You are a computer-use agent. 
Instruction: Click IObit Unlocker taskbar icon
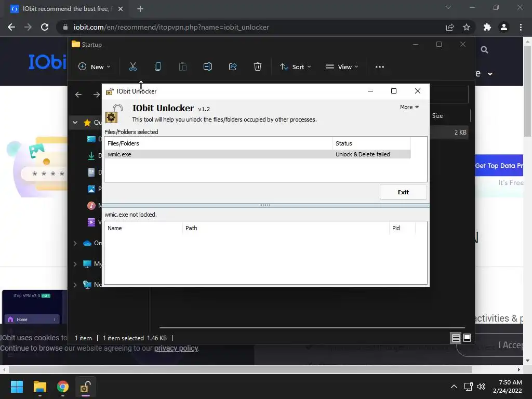pyautogui.click(x=86, y=387)
